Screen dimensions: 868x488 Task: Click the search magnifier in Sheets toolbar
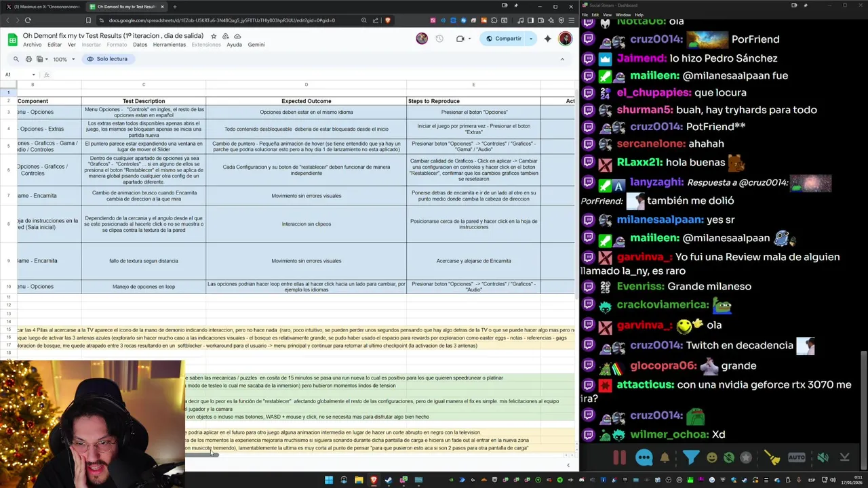(x=16, y=59)
